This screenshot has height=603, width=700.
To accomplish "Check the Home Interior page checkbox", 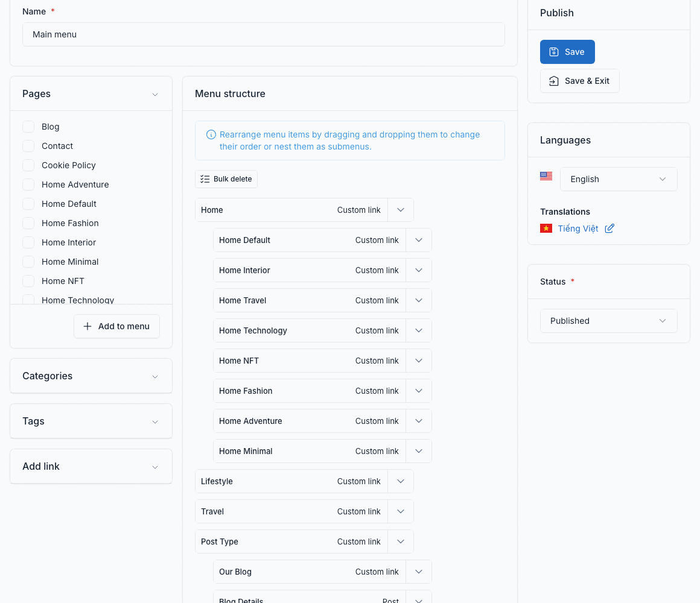I will pos(28,242).
